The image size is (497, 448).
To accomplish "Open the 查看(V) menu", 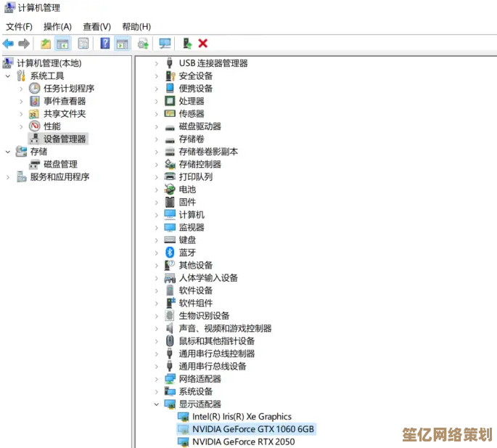I will point(96,26).
